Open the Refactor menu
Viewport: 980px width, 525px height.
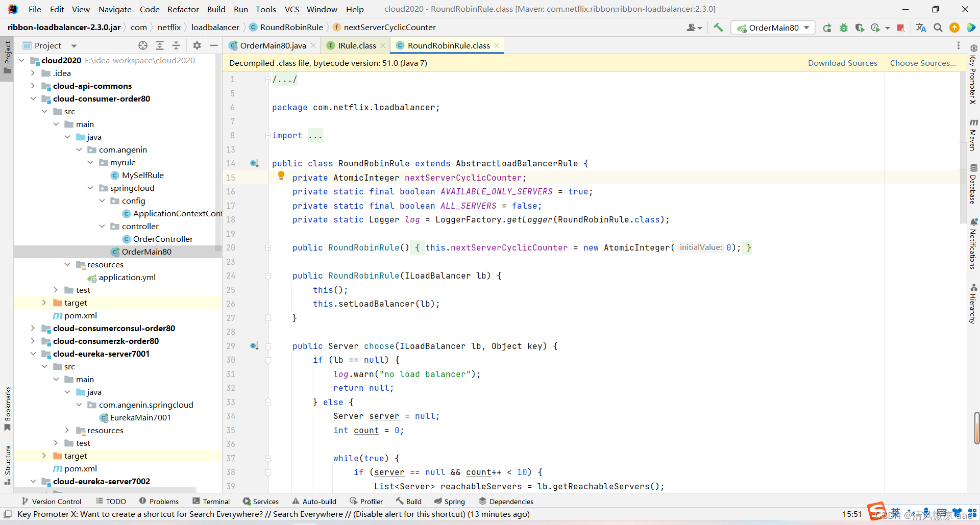point(183,9)
